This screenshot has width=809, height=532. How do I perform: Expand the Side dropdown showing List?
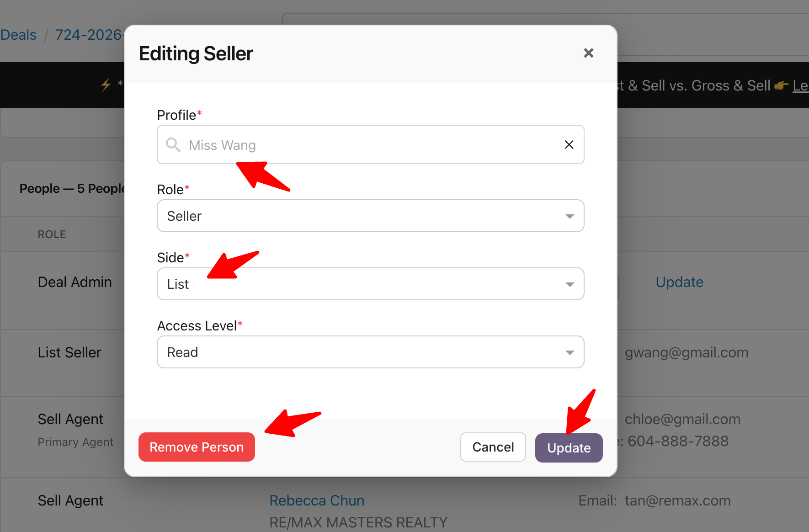click(x=370, y=284)
